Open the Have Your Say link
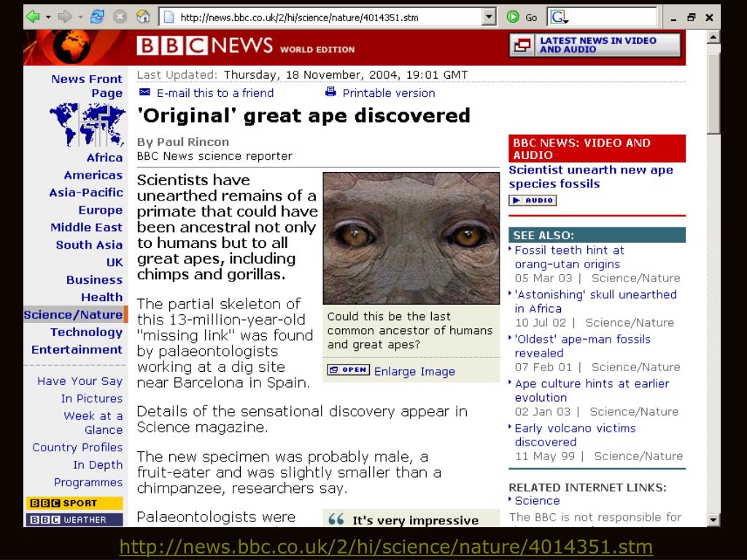Viewport: 747px width, 560px height. pos(80,381)
